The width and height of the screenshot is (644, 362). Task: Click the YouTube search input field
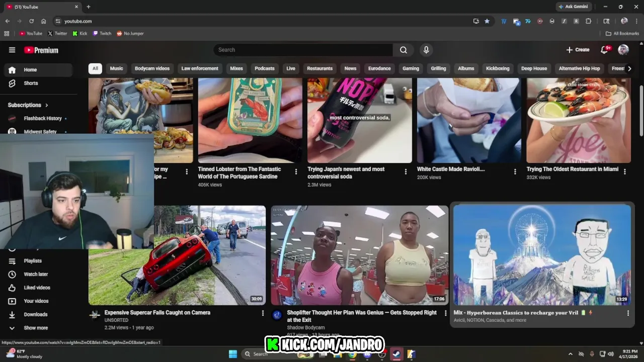pos(303,50)
